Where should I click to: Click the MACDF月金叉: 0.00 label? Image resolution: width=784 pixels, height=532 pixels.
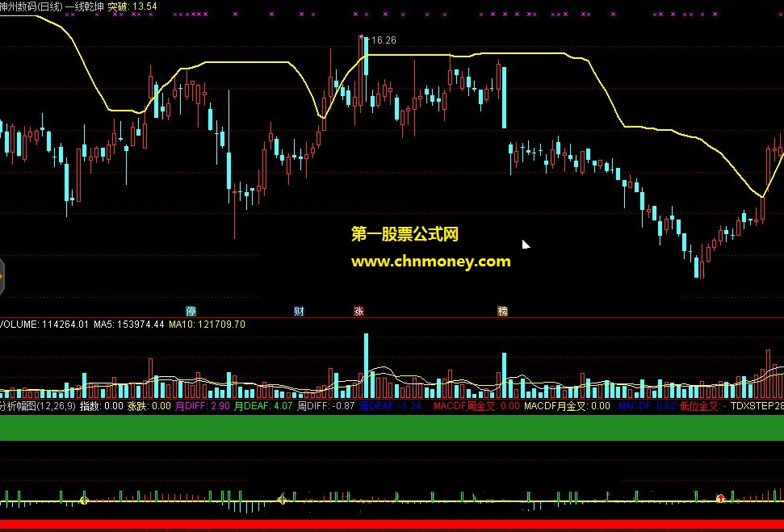(x=567, y=406)
